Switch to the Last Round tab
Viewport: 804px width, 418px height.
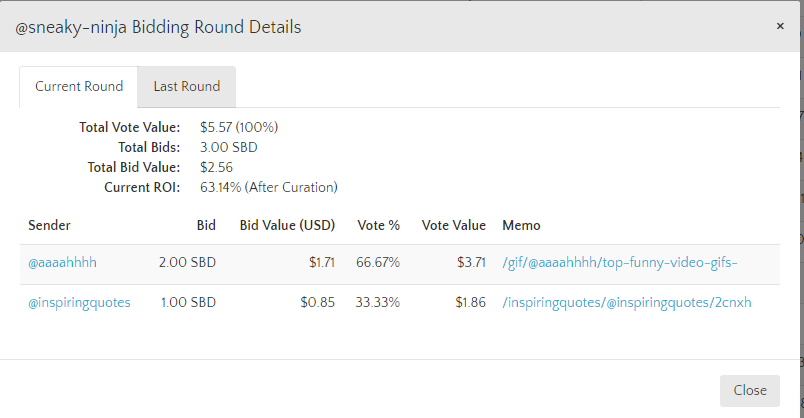click(x=186, y=86)
